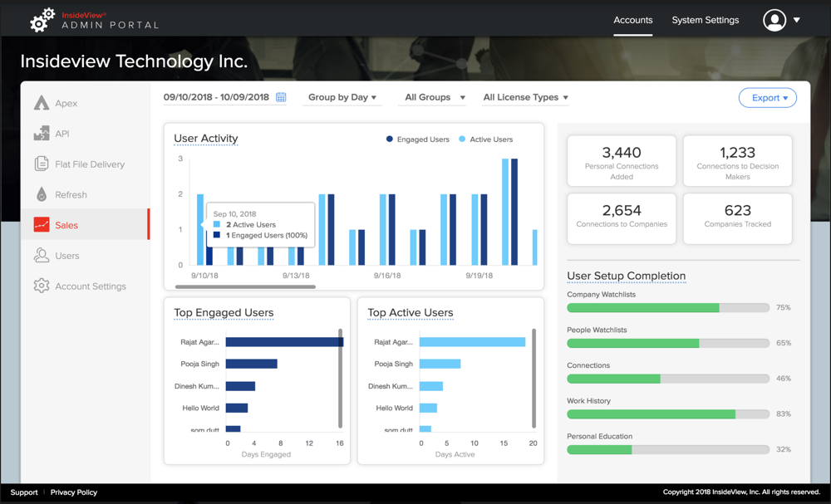Click Pooja Singh bar in Top Active Users
The height and width of the screenshot is (504, 831).
(440, 364)
